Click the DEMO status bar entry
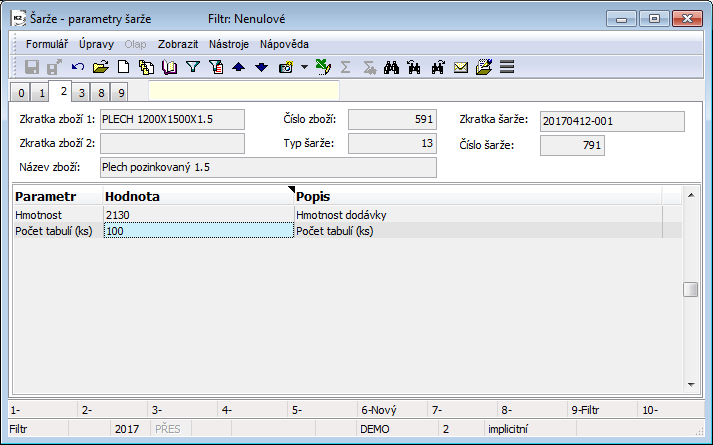The width and height of the screenshot is (713, 445). pos(397,429)
